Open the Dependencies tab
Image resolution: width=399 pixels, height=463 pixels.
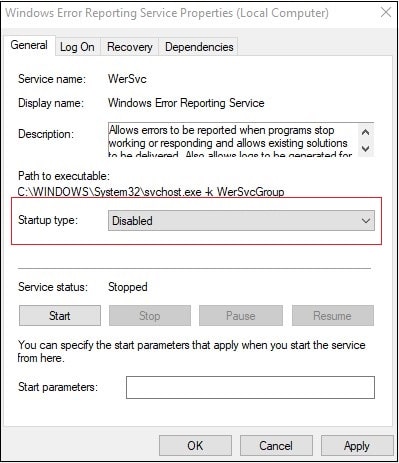tap(199, 47)
